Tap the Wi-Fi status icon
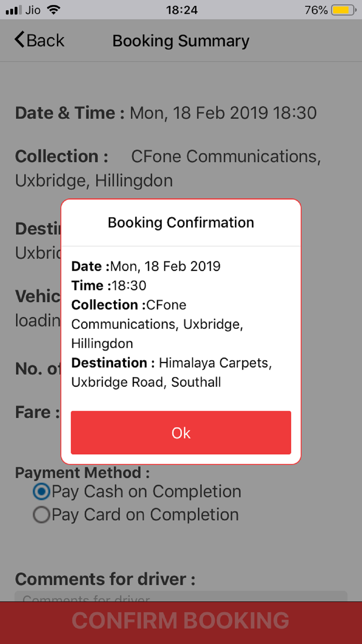362x644 pixels. 54,10
